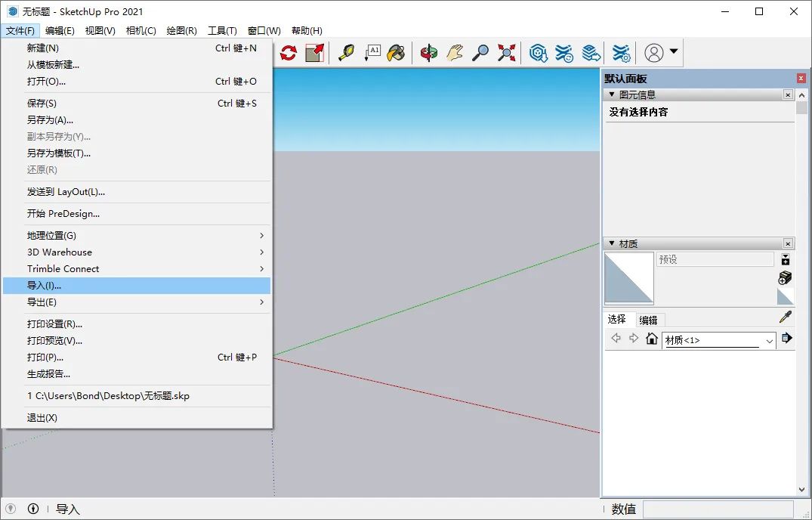Viewport: 812px width, 520px height.
Task: Select the Zoom magnifier tool
Action: coord(480,53)
